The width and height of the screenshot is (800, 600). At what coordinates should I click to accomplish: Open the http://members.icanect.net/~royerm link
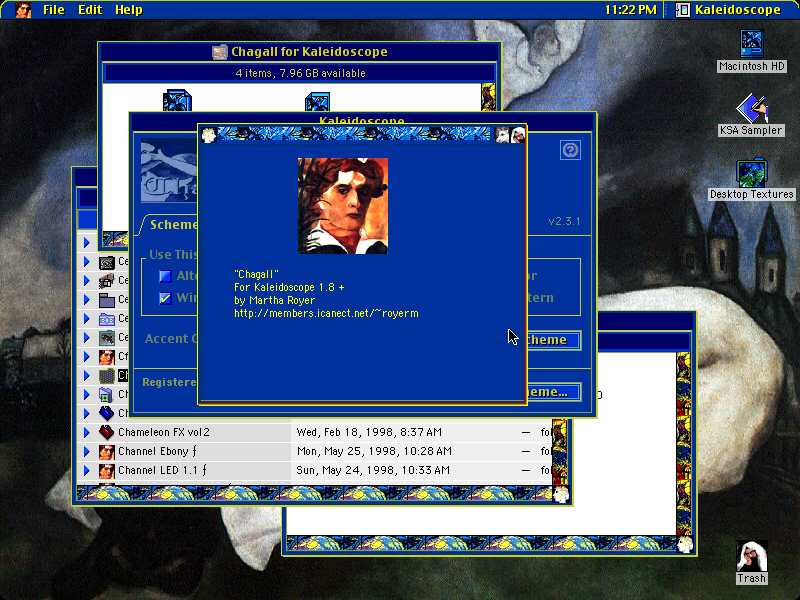coord(326,313)
